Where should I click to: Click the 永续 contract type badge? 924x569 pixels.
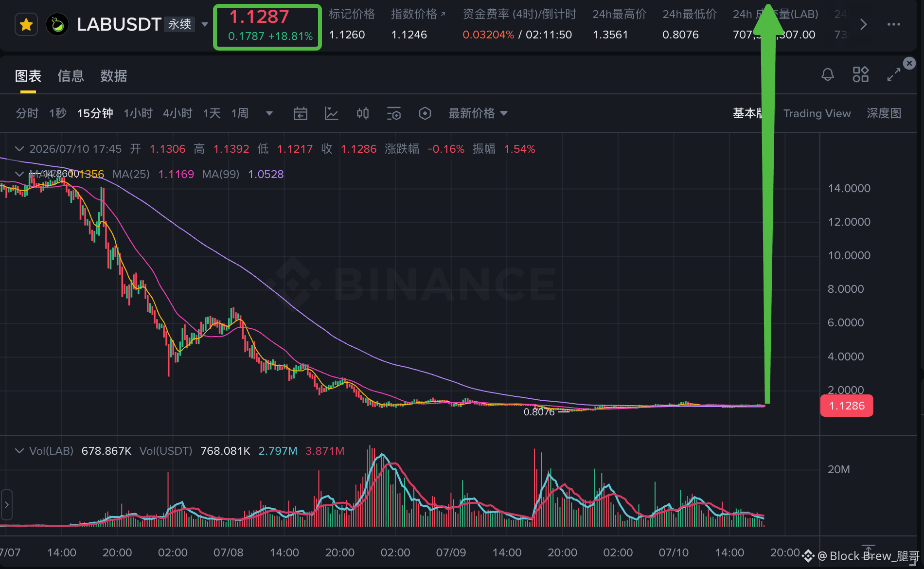click(180, 24)
